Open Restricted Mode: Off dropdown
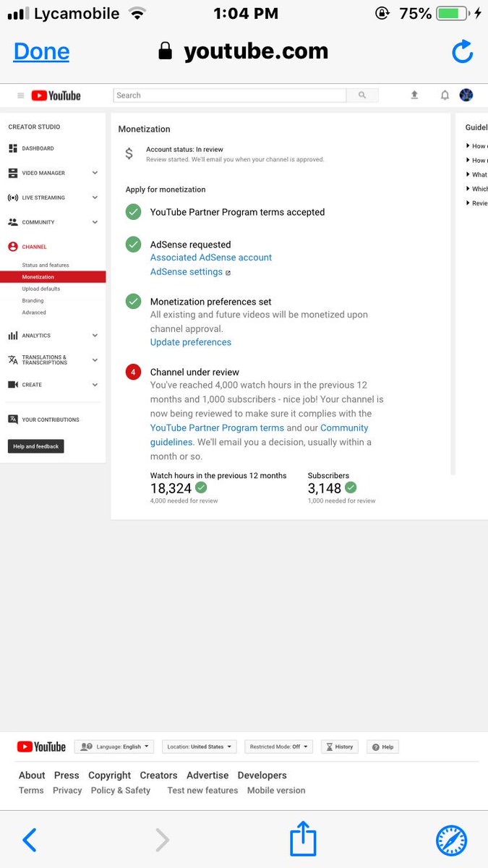This screenshot has width=488, height=868. click(278, 746)
